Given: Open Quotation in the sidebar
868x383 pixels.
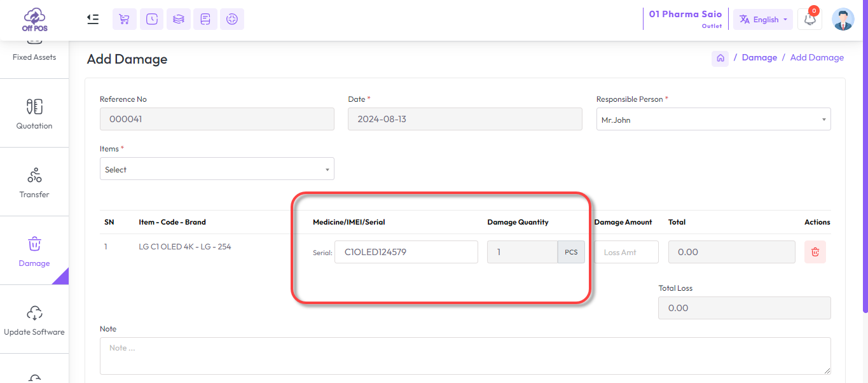Looking at the screenshot, I should click(x=34, y=114).
